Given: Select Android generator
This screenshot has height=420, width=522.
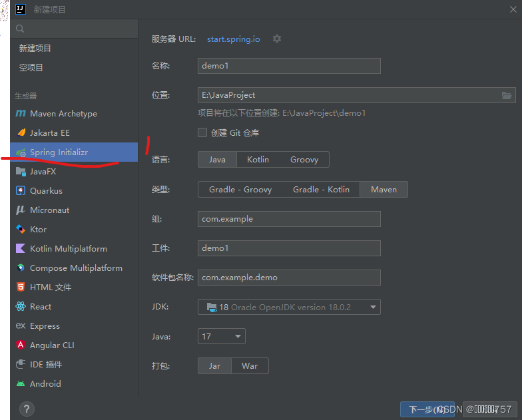Looking at the screenshot, I should tap(74, 383).
